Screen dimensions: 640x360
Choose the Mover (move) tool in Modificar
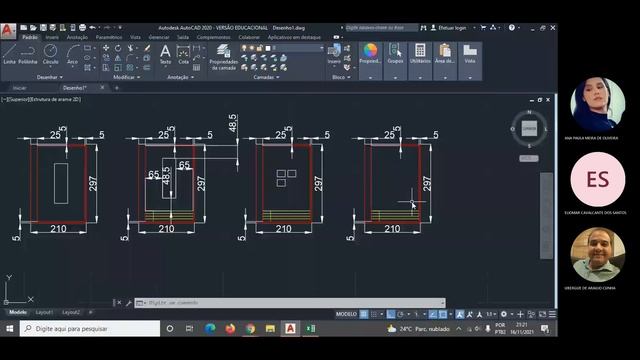tap(106, 48)
